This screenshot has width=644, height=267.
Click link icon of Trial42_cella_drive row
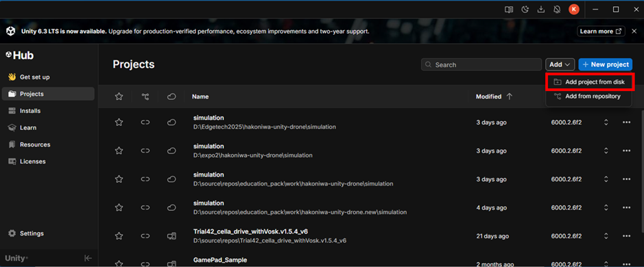(x=145, y=236)
